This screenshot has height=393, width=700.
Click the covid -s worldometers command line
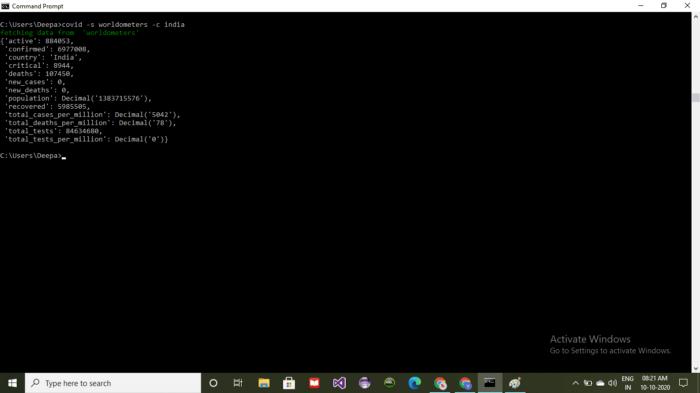tap(92, 25)
